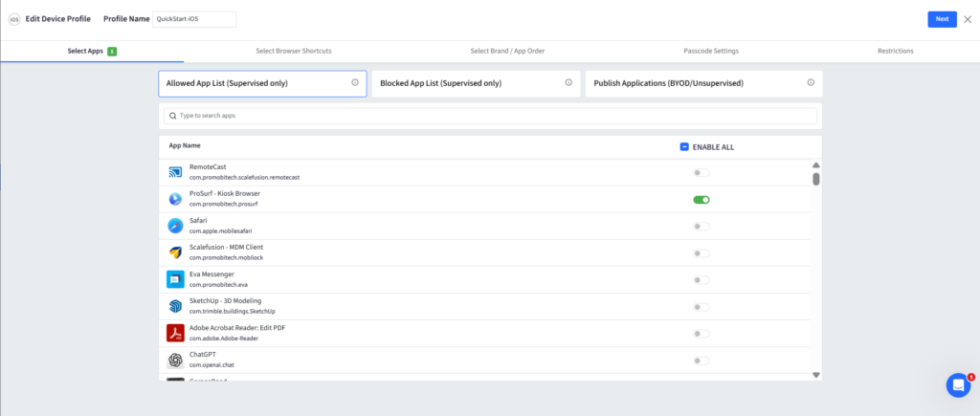This screenshot has height=416, width=980.
Task: Turn on Eva Messenger toggle
Action: [x=702, y=280]
